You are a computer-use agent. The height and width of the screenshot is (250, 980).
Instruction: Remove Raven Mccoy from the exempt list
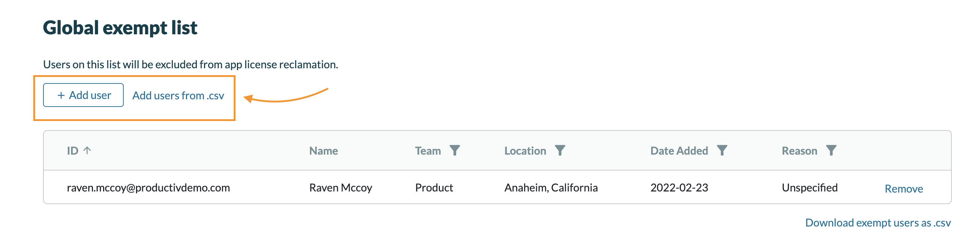pos(904,189)
